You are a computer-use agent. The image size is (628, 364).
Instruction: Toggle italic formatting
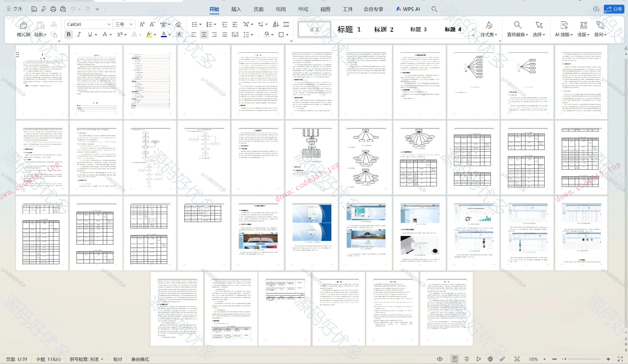point(79,34)
